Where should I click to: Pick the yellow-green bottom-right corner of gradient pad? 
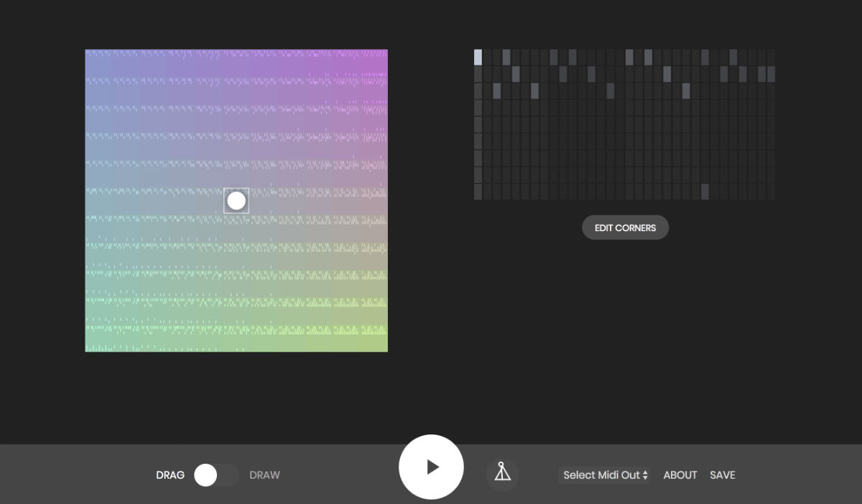[381, 345]
